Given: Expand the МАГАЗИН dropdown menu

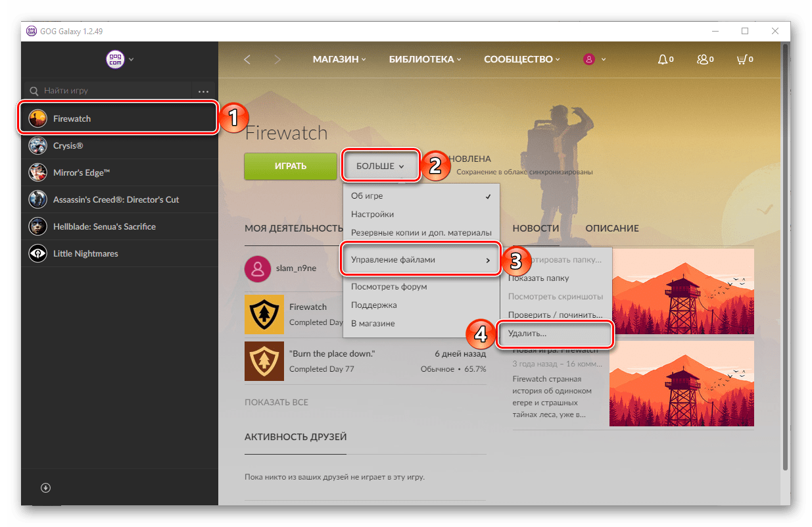Looking at the screenshot, I should (339, 59).
